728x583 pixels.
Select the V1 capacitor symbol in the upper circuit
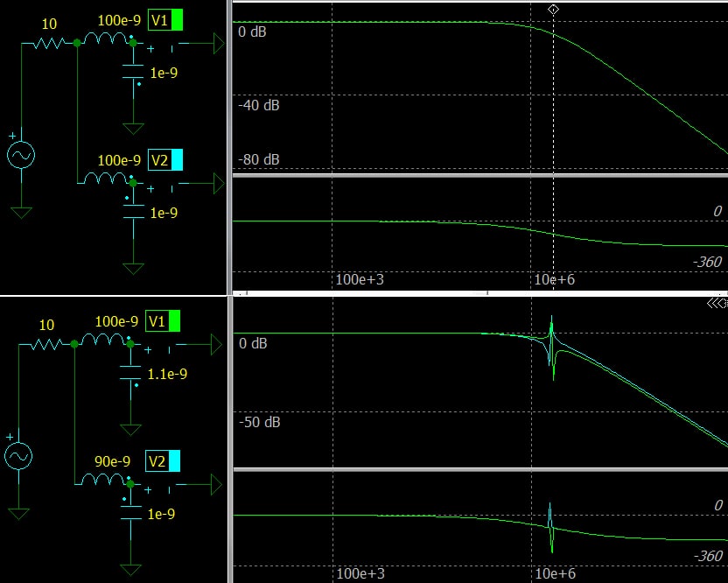[133, 72]
